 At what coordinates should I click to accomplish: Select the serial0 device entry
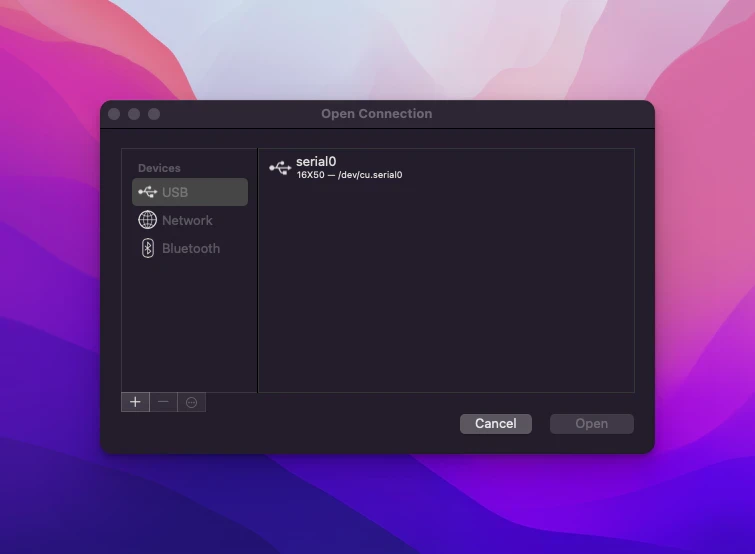316,161
